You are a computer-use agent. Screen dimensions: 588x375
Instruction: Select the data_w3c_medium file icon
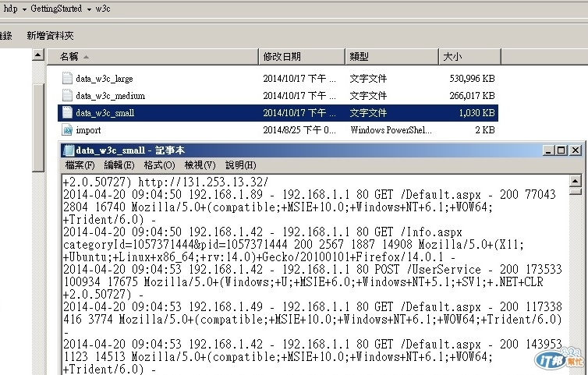(x=67, y=95)
